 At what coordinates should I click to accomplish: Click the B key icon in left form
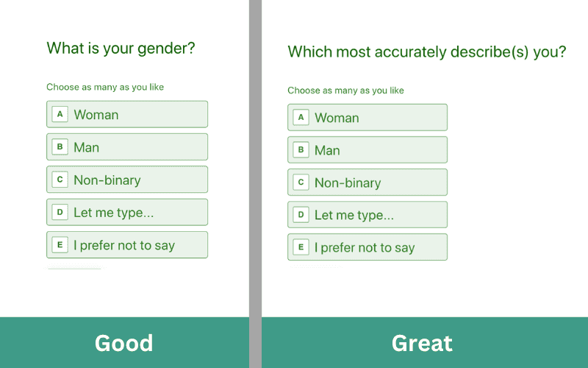[x=60, y=147]
